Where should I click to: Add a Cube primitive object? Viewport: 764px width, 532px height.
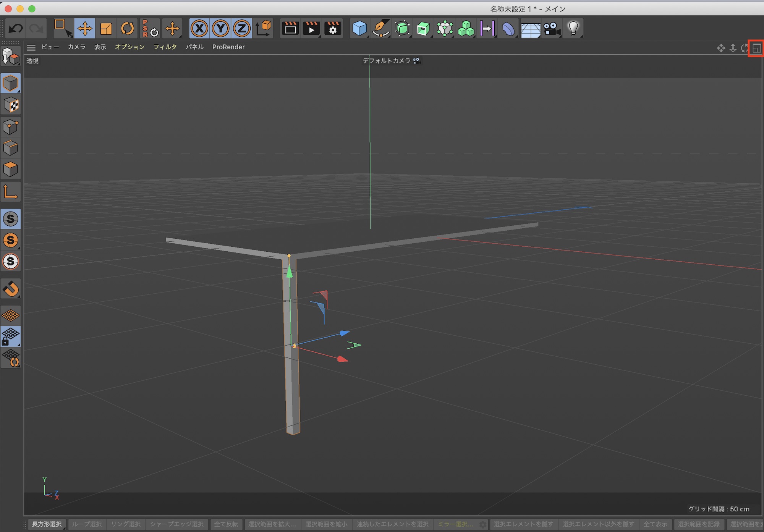tap(359, 28)
